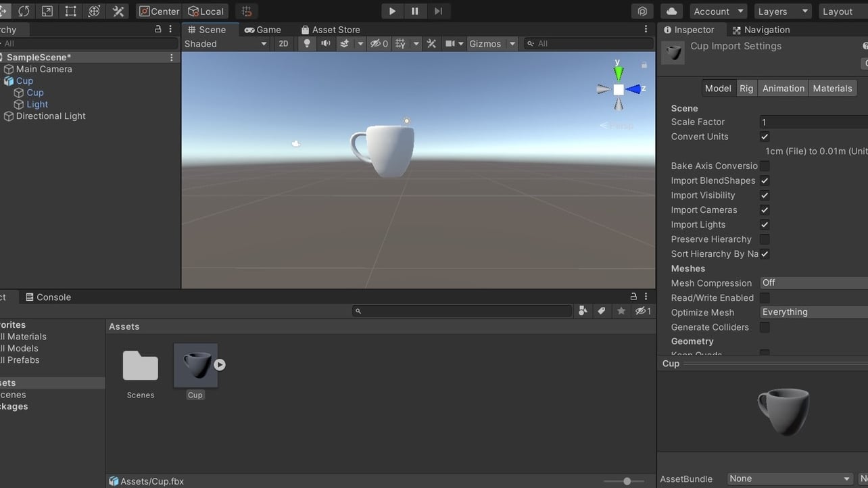Select the Cup.fbx asset in the Project panel
The width and height of the screenshot is (868, 488).
pyautogui.click(x=195, y=365)
